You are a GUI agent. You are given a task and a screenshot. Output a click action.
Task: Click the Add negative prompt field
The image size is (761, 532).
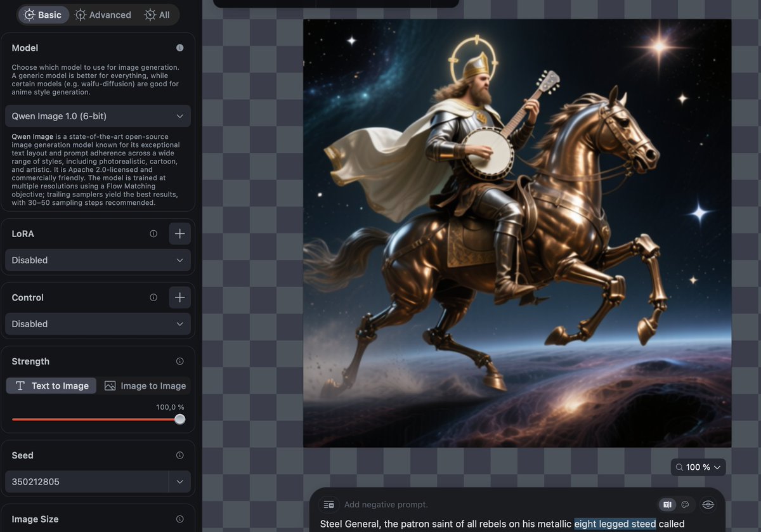point(386,505)
